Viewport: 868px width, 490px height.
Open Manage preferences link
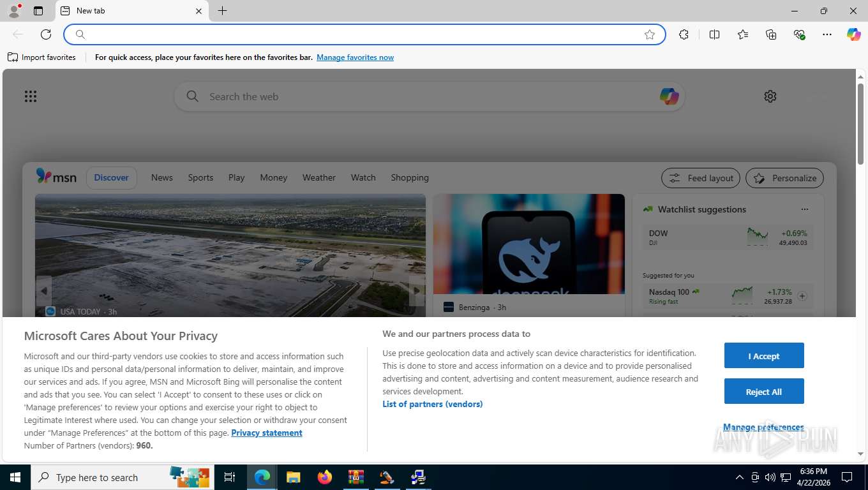763,427
